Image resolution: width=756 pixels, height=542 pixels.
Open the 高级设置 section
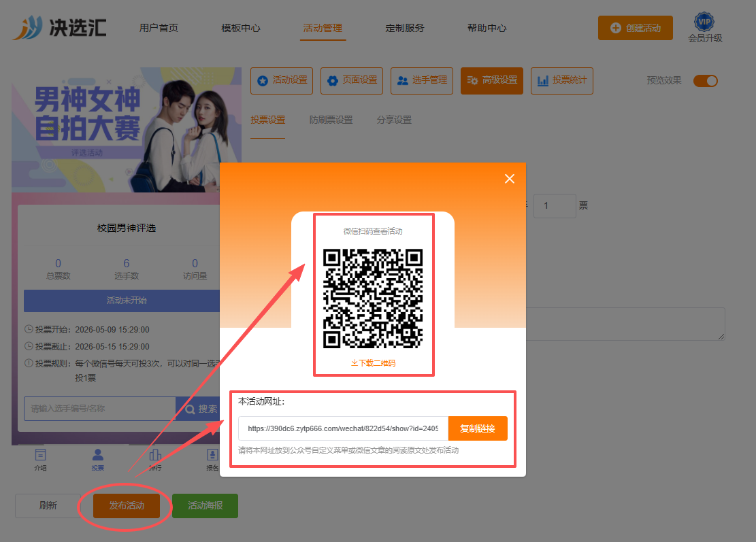click(x=492, y=80)
